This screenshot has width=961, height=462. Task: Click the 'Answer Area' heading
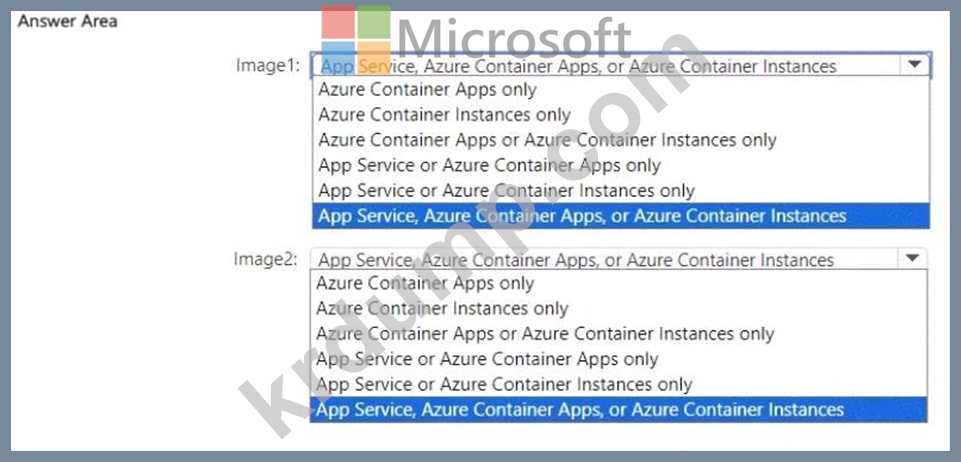click(68, 20)
